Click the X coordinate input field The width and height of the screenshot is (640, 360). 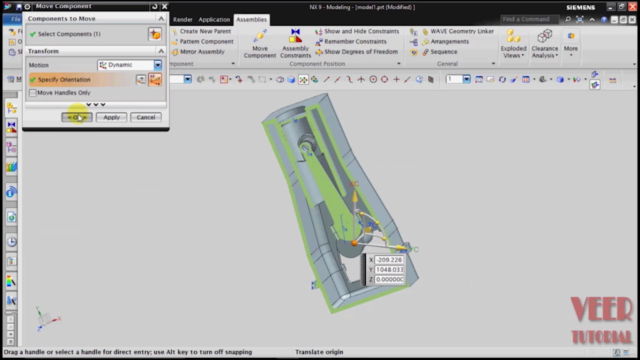(x=389, y=260)
